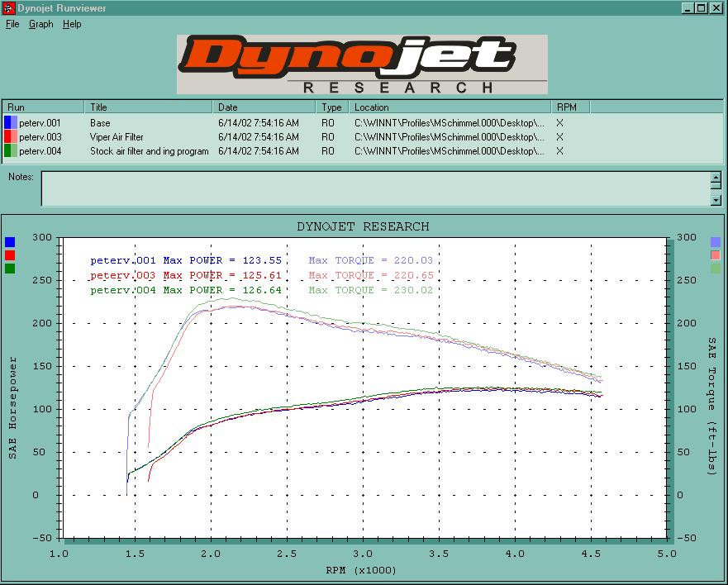Click the 'RPM (x1000)' axis label
This screenshot has height=585, width=728.
coord(361,570)
